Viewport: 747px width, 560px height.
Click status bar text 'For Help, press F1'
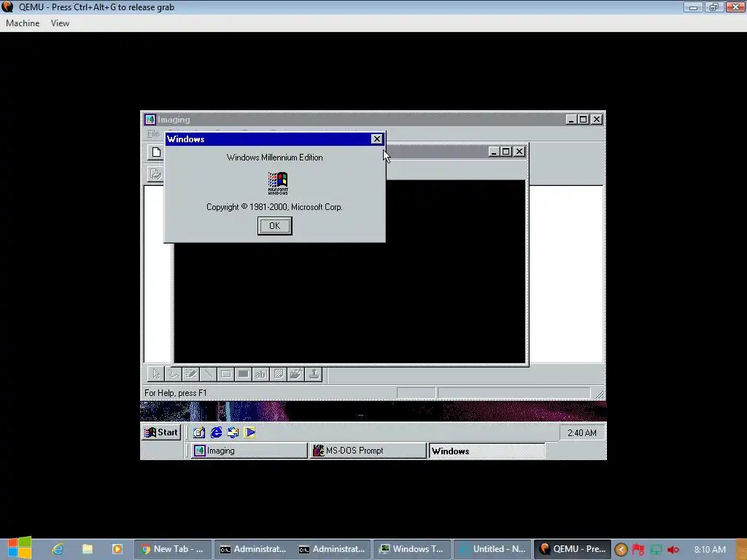pyautogui.click(x=176, y=393)
